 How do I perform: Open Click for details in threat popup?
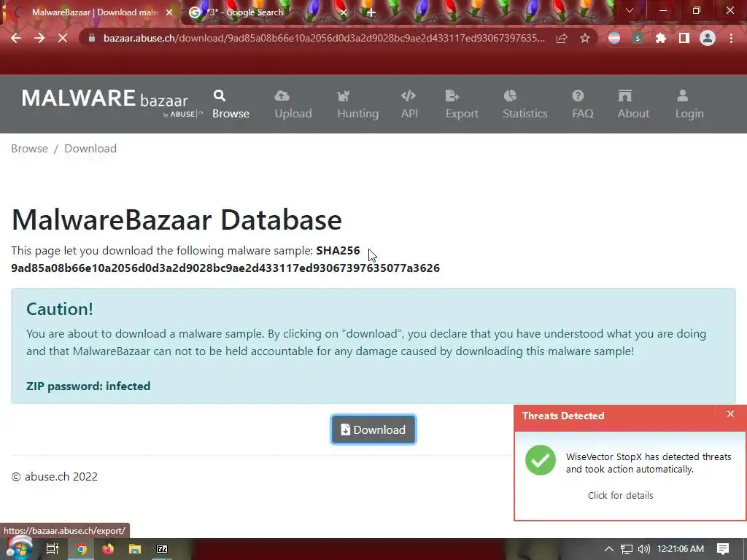click(x=620, y=495)
